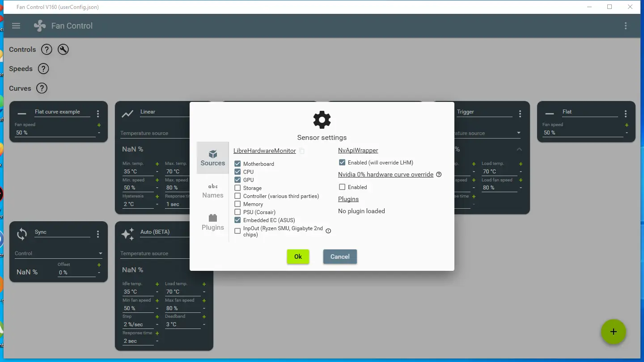Viewport: 644px width, 362px height.
Task: Click the Sync card's circular arrows icon
Action: click(22, 234)
